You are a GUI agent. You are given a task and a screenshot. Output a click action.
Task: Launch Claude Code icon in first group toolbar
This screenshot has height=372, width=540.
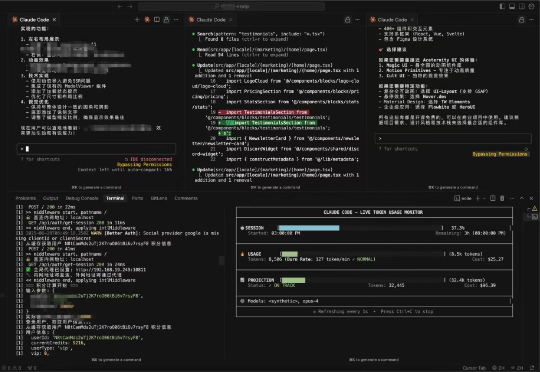(x=147, y=20)
